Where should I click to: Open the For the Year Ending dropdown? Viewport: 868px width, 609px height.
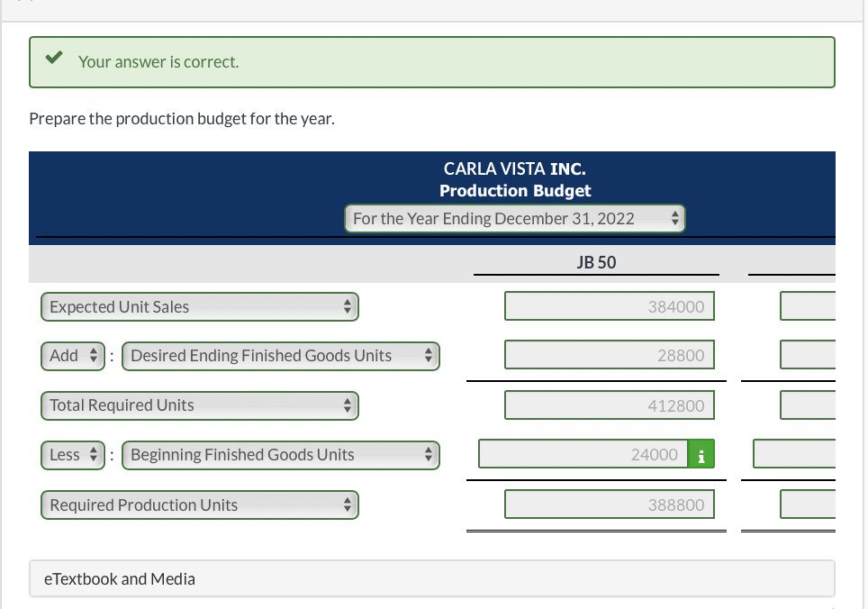point(515,218)
